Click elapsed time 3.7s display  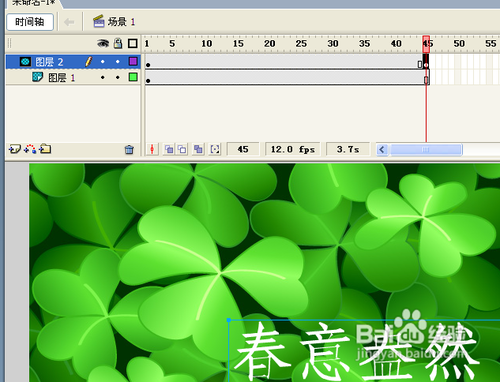[348, 149]
